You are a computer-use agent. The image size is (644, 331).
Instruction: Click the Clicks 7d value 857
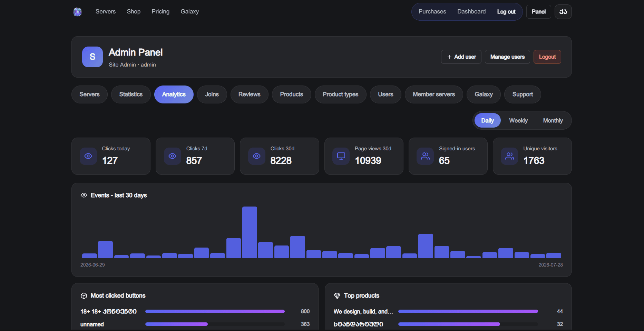(x=194, y=161)
